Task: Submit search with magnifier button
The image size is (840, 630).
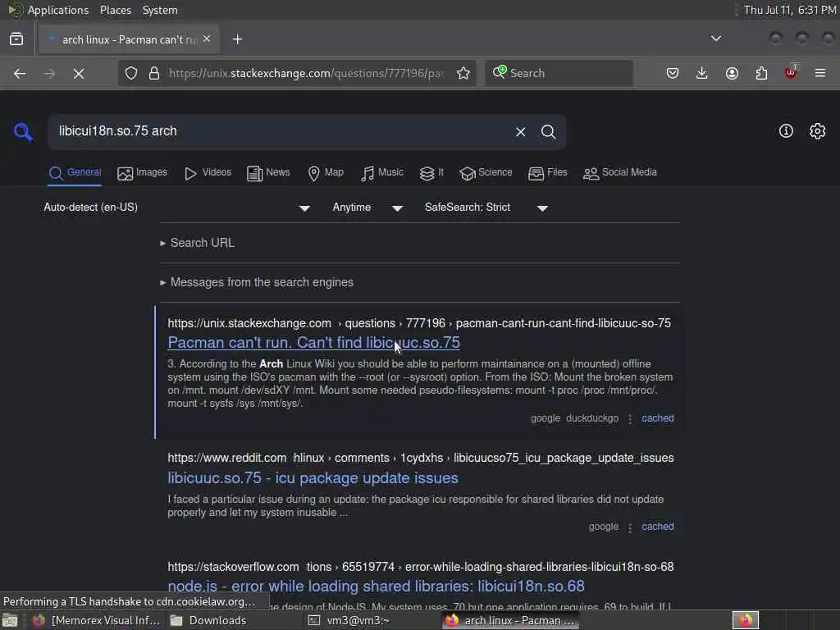Action: [548, 132]
